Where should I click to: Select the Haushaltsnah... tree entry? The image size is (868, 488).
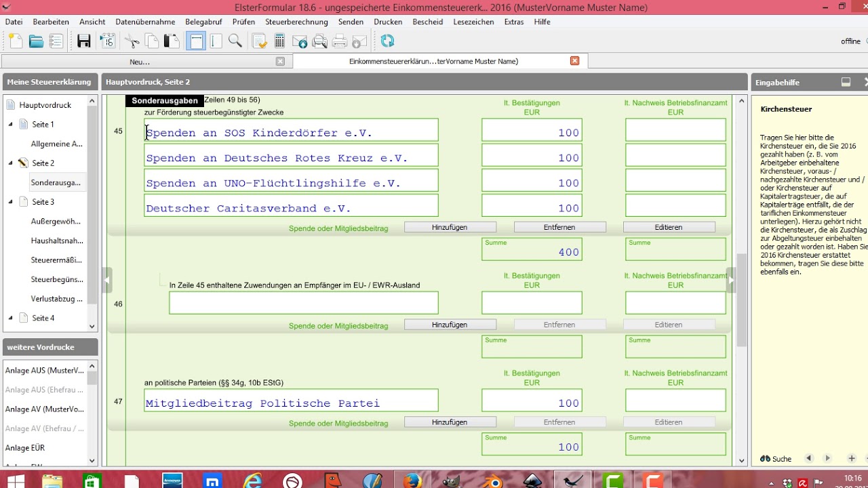(57, 241)
